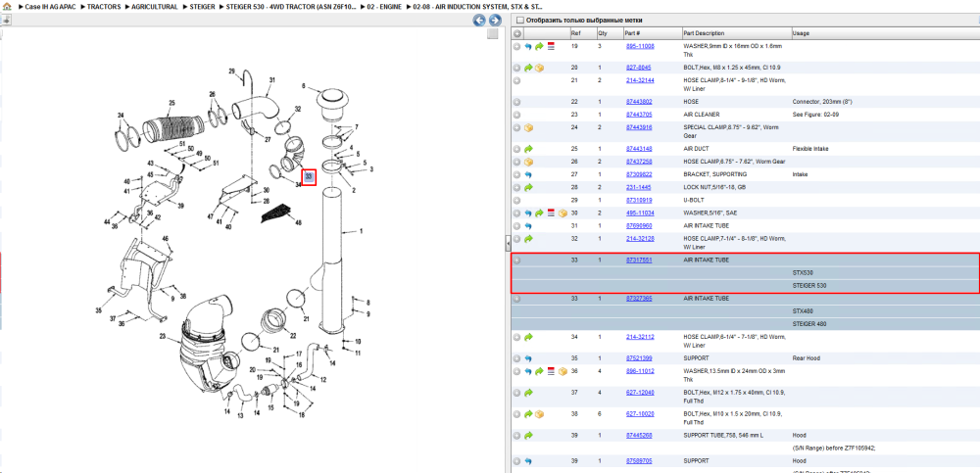Click package box icon in row 26

(528, 162)
